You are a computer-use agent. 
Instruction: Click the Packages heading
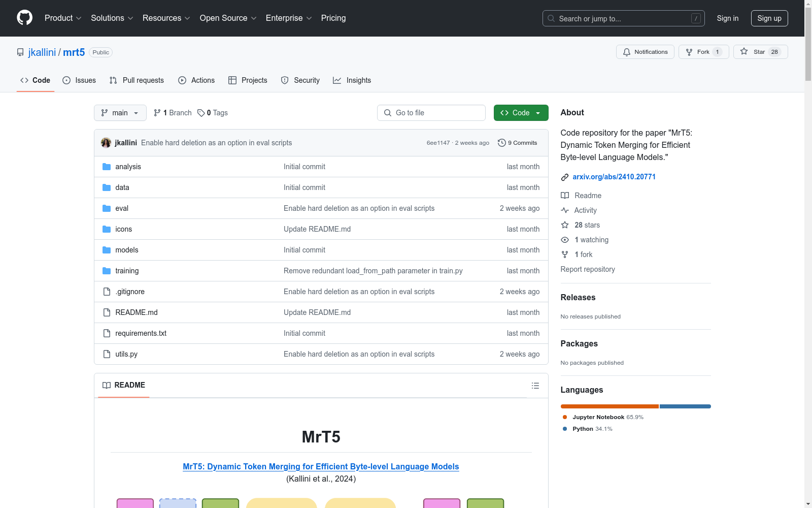(x=579, y=344)
